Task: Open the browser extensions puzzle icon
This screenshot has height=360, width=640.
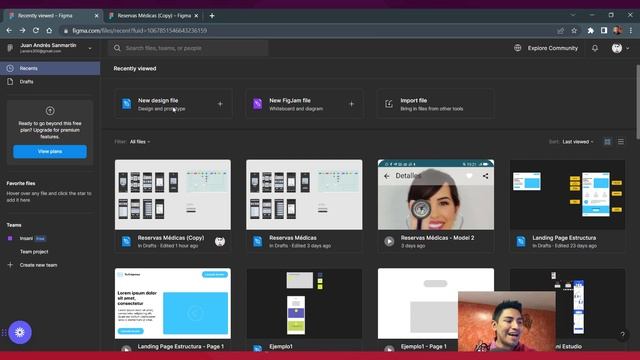Action: (590, 31)
